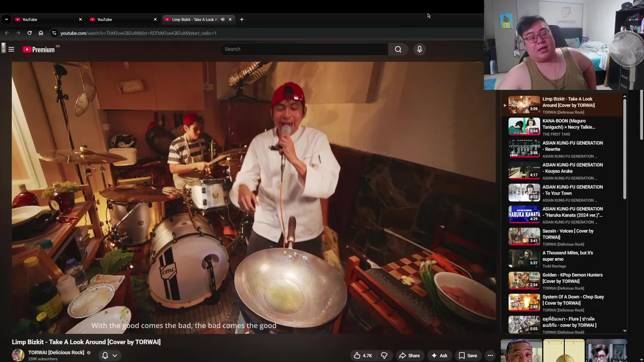Open TORWAI channel avatar

point(18,355)
